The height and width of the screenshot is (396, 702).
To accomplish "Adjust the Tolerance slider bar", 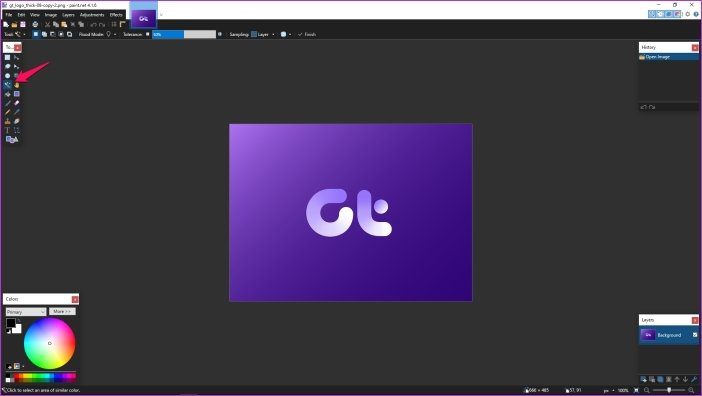I will click(184, 34).
